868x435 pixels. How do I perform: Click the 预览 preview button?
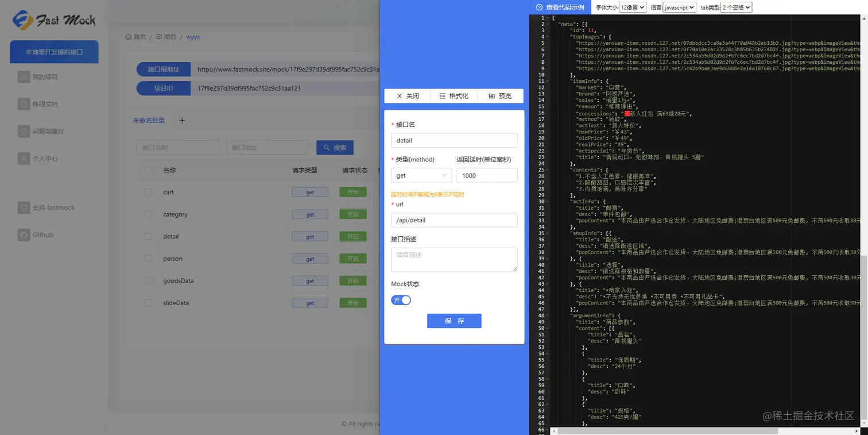coord(500,96)
